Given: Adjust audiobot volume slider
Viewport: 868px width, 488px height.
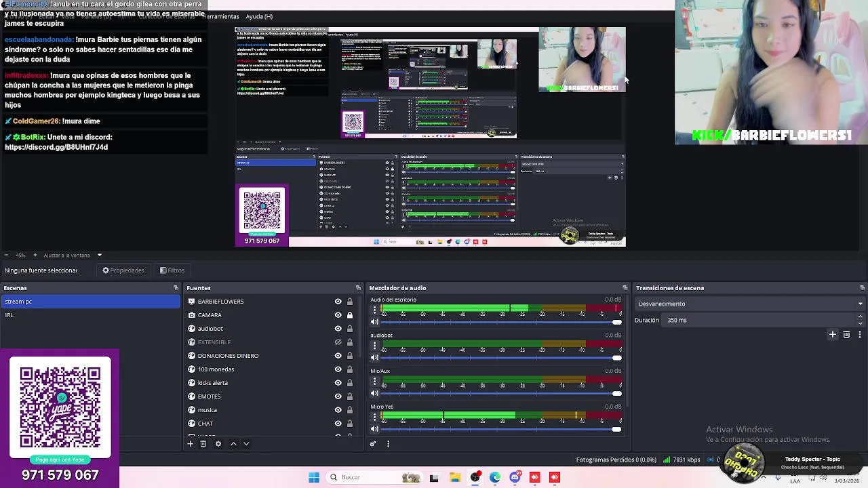Looking at the screenshot, I should point(500,357).
